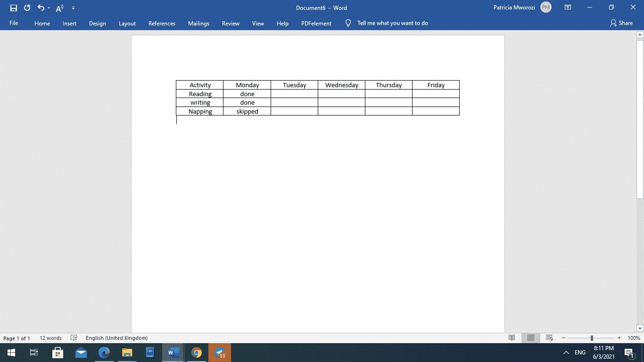Open Telegram with 19 badge in taskbar
The image size is (644, 362).
[220, 353]
